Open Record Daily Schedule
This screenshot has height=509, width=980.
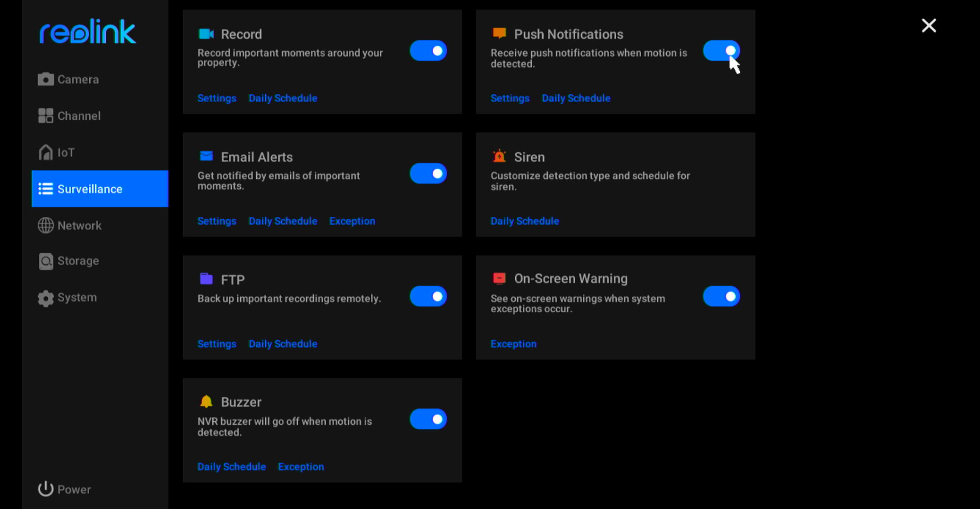(283, 98)
